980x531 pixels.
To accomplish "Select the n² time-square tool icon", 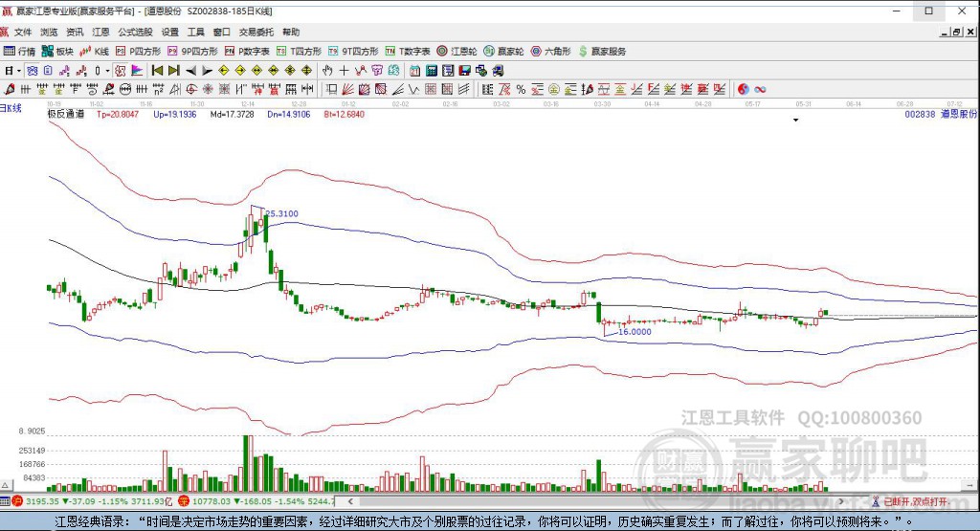I will click(x=159, y=89).
